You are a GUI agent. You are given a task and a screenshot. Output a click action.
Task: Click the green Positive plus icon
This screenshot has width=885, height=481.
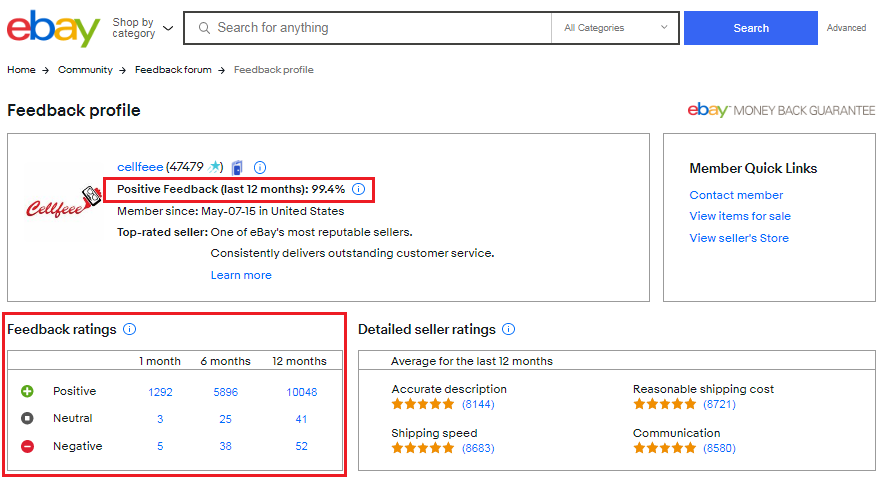click(27, 391)
